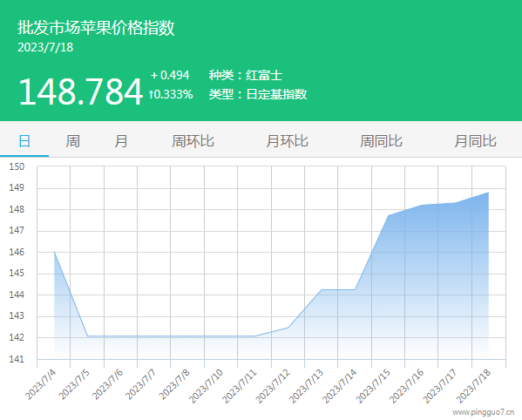Click the 类型：日定基指数 label
The image size is (522, 420).
[x=258, y=94]
